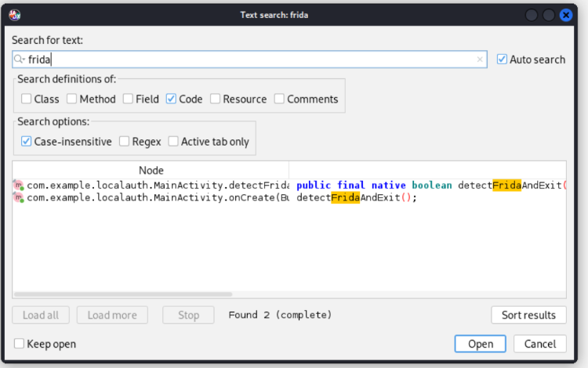Toggle the Field definitions checkbox
This screenshot has height=368, width=588.
click(128, 99)
